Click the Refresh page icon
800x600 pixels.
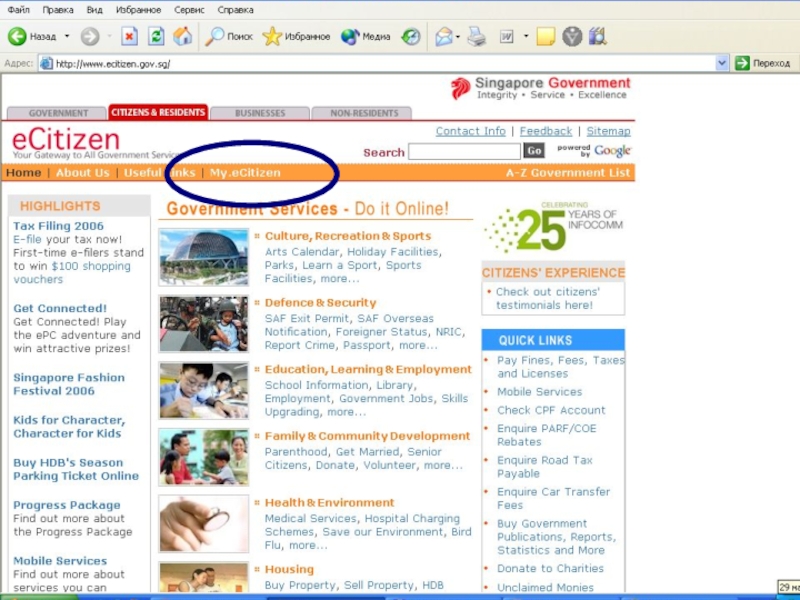(156, 36)
